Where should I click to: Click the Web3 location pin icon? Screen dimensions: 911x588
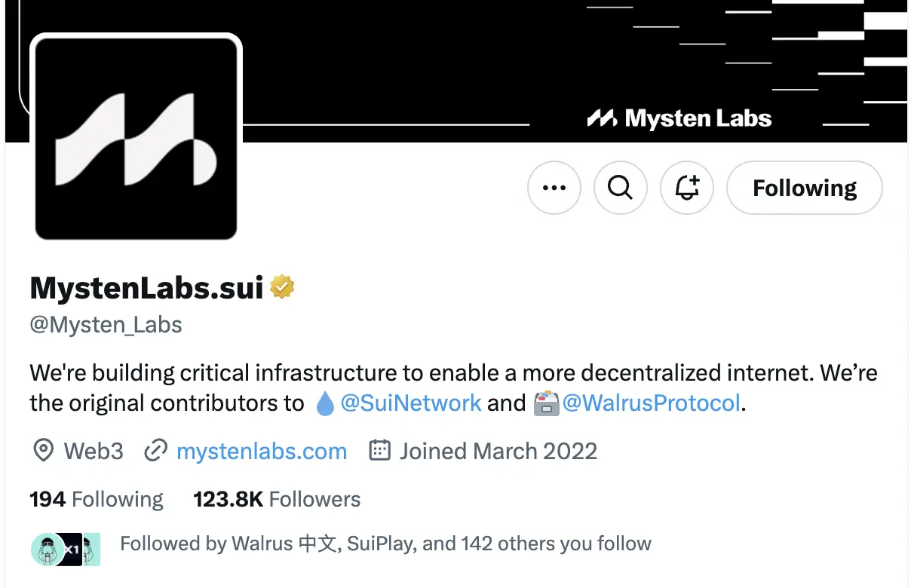click(x=44, y=450)
